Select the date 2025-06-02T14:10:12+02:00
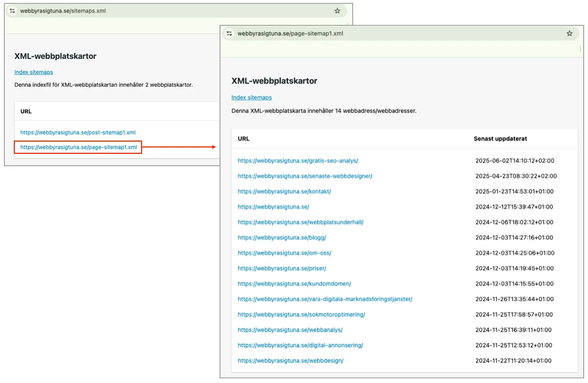 click(515, 161)
